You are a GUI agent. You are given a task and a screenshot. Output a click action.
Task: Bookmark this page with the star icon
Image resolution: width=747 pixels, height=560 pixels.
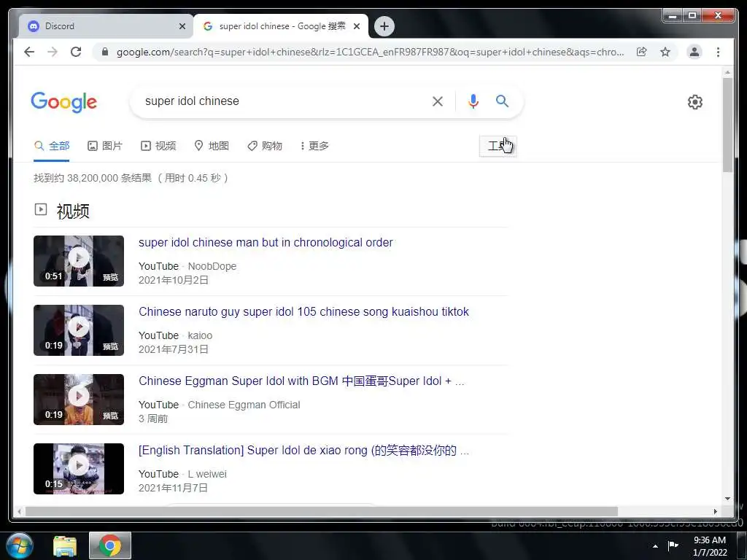click(x=665, y=52)
